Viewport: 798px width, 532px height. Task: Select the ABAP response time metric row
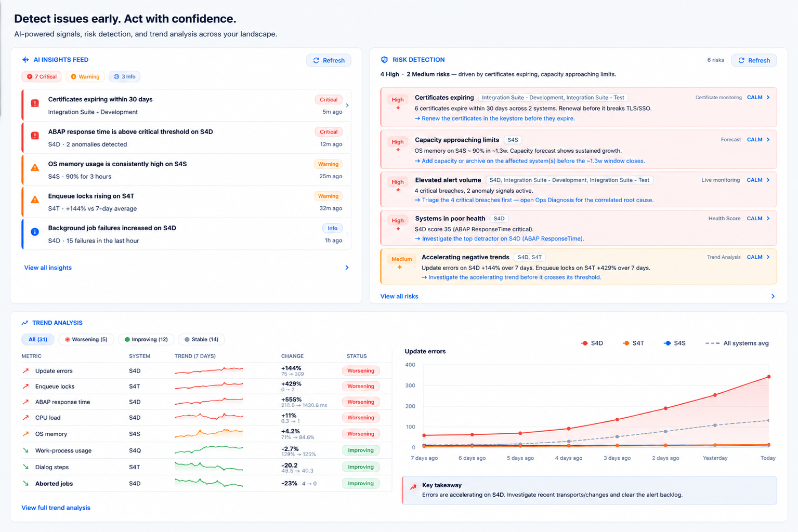click(206, 402)
